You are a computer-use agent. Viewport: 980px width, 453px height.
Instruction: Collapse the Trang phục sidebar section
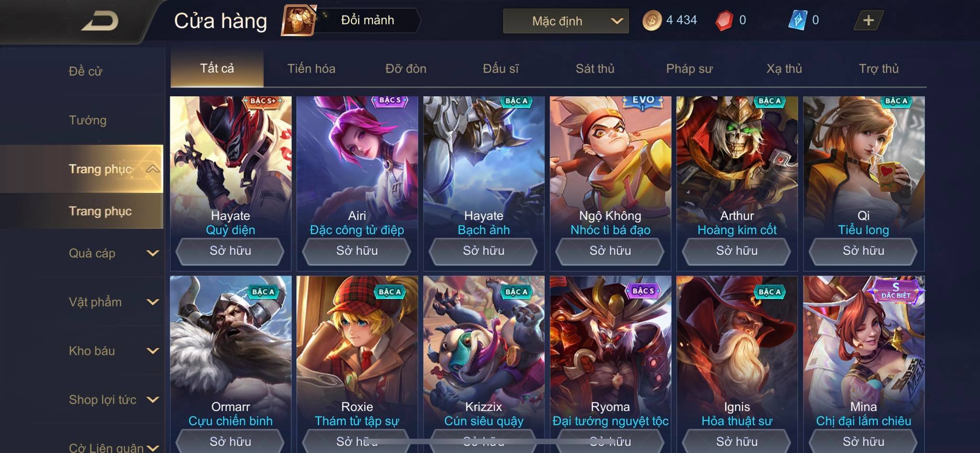coord(153,169)
